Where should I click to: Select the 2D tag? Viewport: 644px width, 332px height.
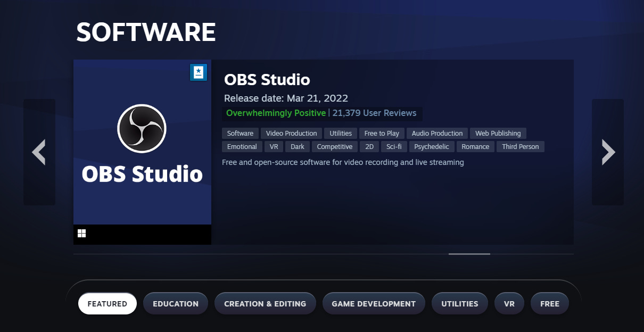tap(369, 146)
